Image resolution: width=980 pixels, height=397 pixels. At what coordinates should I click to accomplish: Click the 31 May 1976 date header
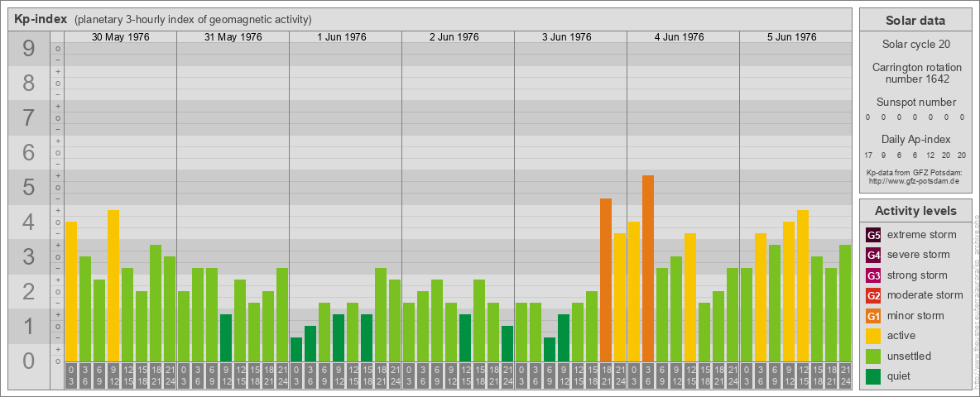pyautogui.click(x=233, y=37)
